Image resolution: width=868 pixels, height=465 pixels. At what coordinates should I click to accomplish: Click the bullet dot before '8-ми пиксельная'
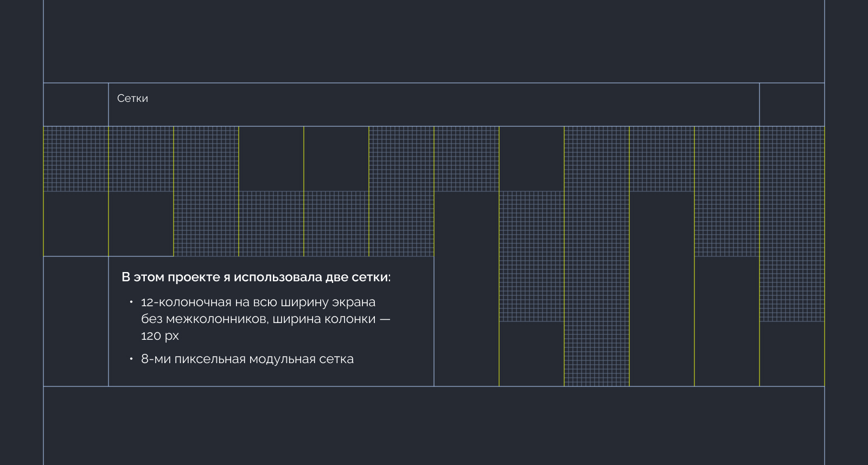(x=131, y=359)
